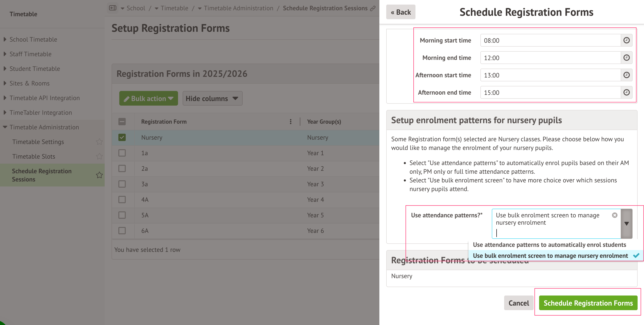644x325 pixels.
Task: Favorite Timetable Settings using its star icon
Action: coord(99,142)
